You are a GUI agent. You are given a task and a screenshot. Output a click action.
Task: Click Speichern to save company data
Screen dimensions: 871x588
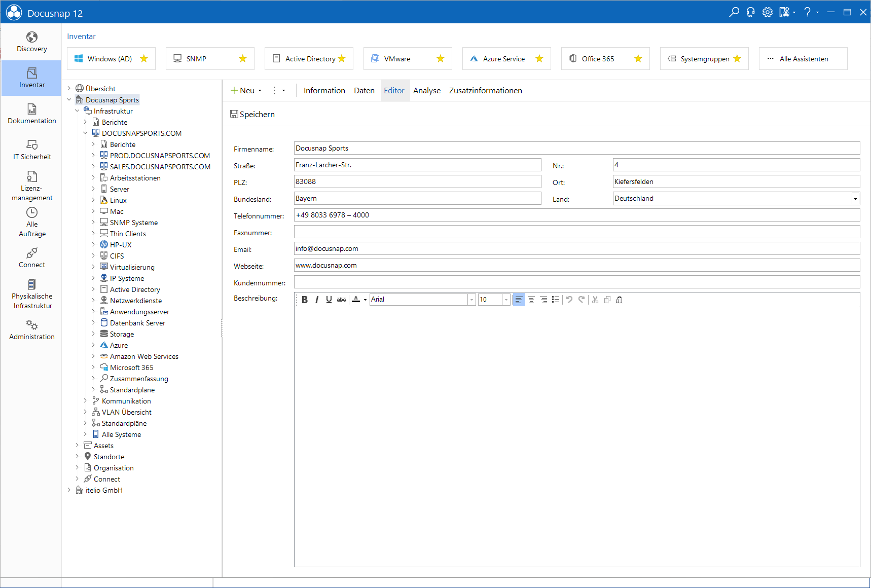pyautogui.click(x=252, y=115)
